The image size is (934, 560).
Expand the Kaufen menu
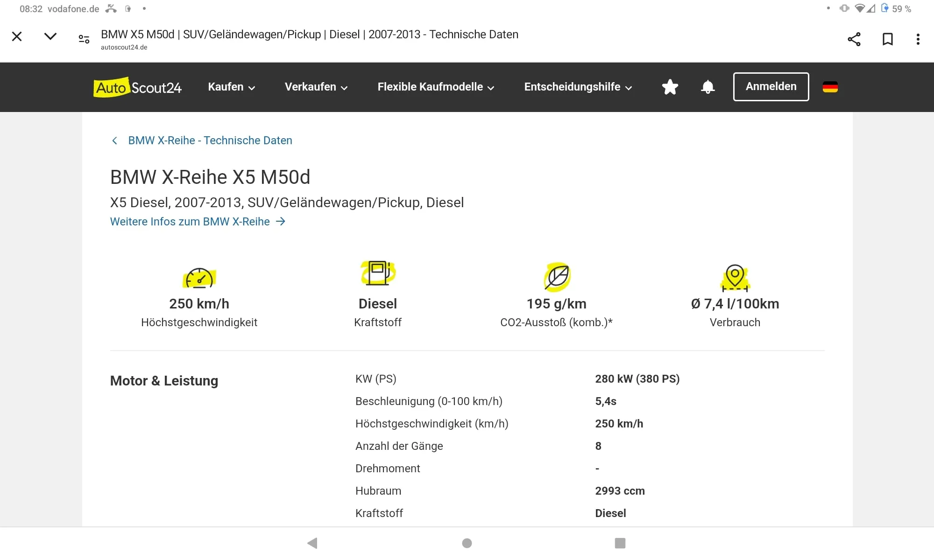point(232,87)
